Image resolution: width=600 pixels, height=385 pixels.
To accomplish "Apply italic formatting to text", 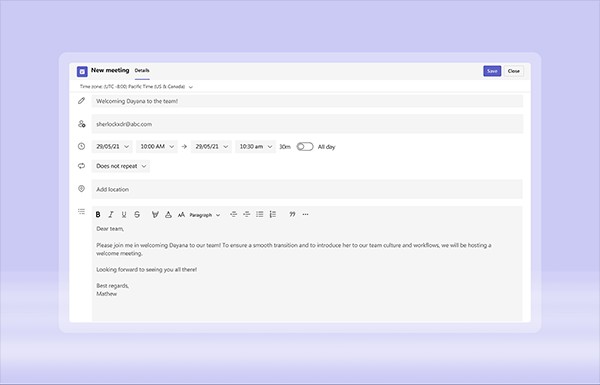I will (x=111, y=215).
